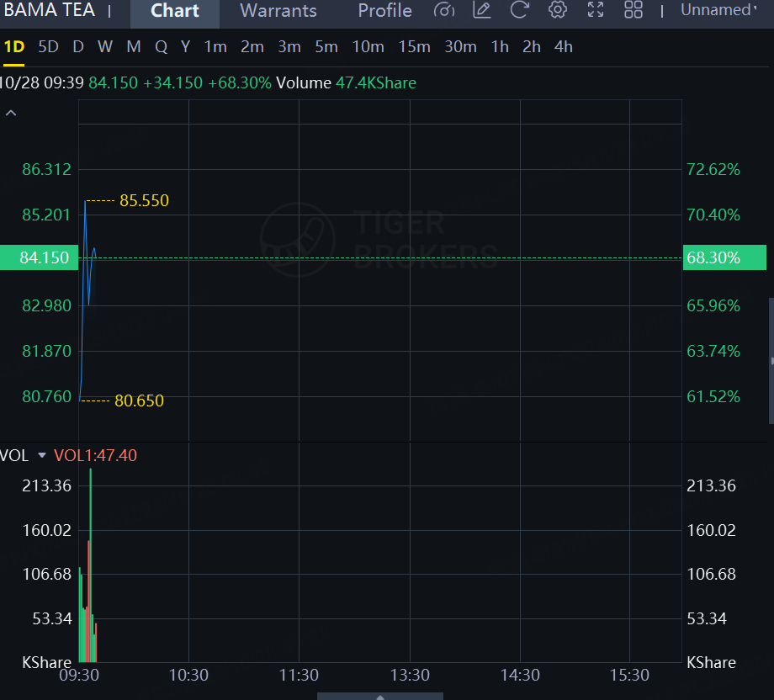This screenshot has width=774, height=700.
Task: Select the 1h interval
Action: click(500, 47)
